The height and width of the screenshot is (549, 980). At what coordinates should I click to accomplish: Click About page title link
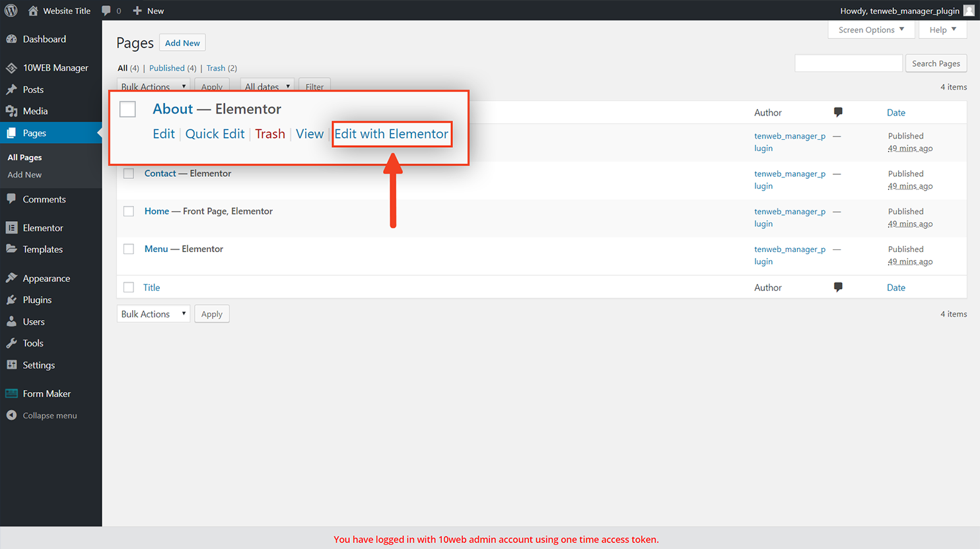(173, 109)
